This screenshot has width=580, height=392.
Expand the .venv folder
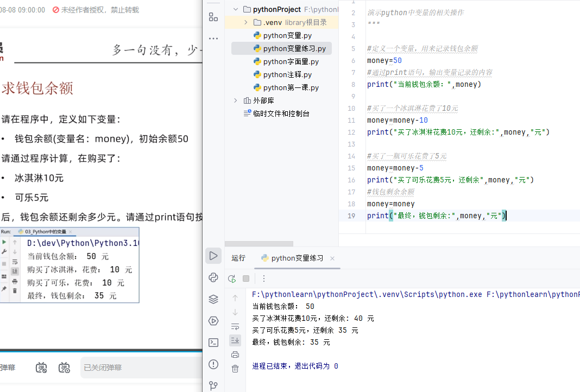(245, 22)
